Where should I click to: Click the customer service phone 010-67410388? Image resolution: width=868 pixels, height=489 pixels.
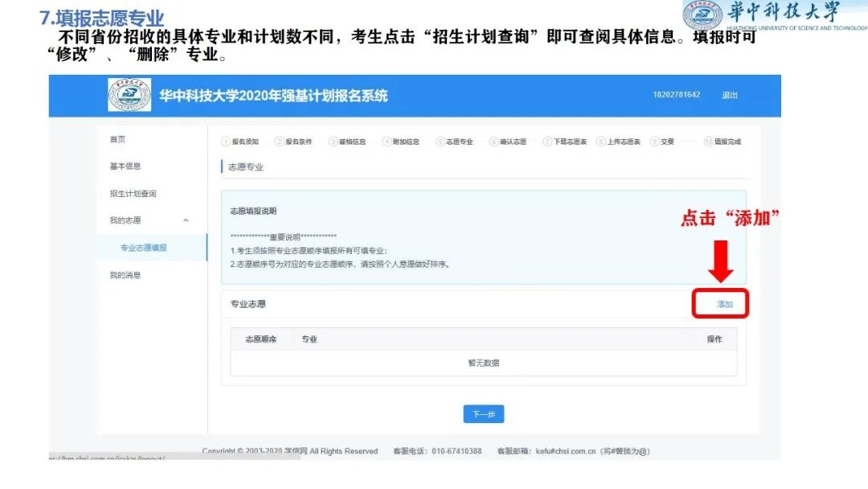pos(457,451)
